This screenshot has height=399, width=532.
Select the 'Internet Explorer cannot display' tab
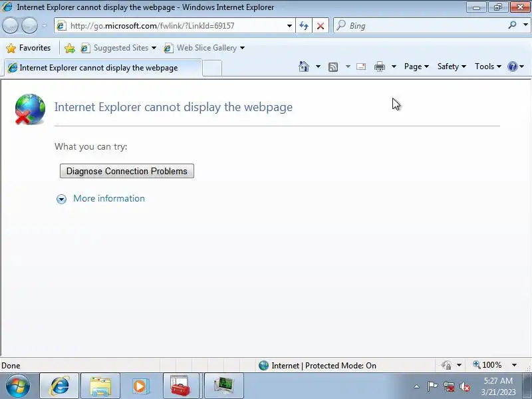coord(103,68)
